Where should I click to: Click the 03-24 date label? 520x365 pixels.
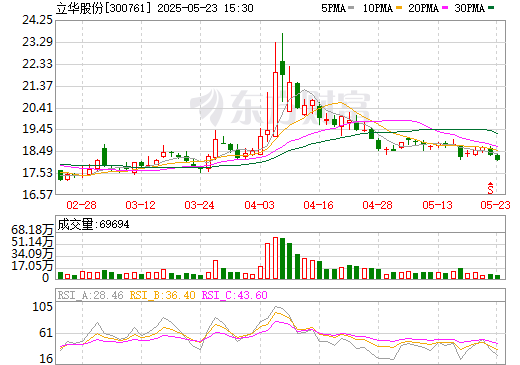coord(199,205)
